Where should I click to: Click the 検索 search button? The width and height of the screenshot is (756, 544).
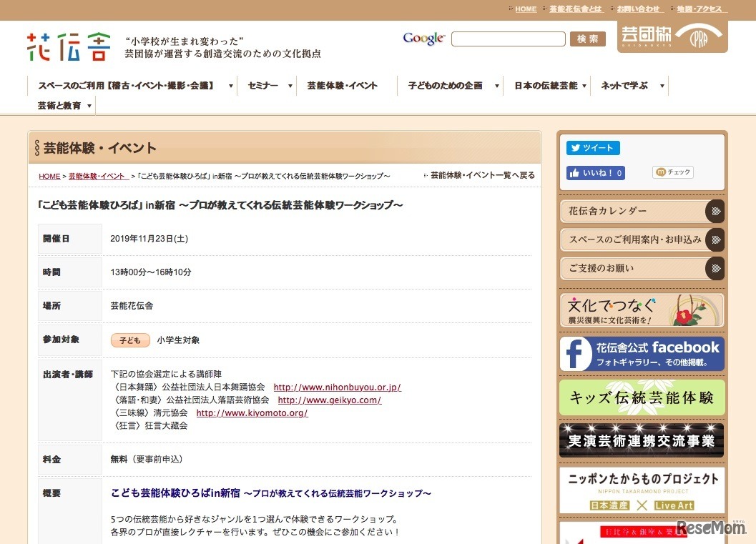point(587,39)
